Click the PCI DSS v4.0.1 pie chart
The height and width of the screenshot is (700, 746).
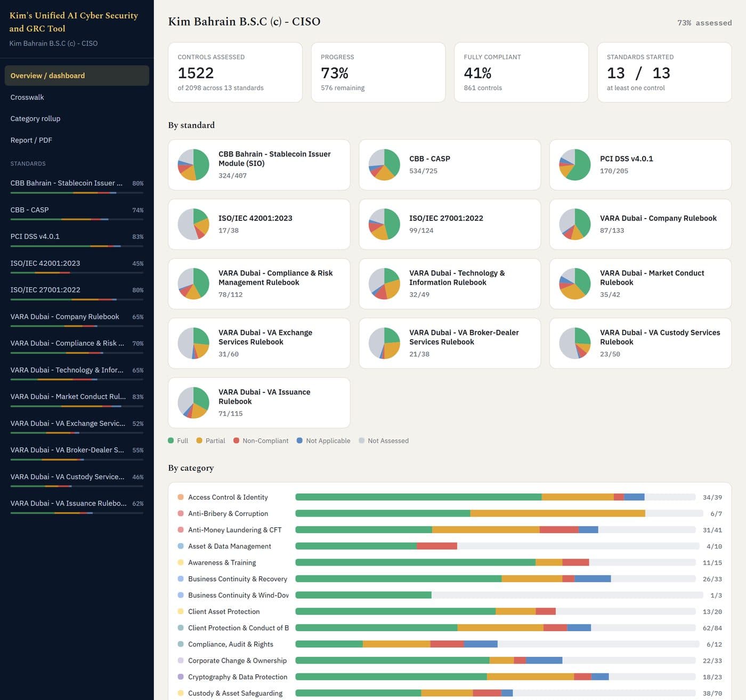tap(575, 165)
